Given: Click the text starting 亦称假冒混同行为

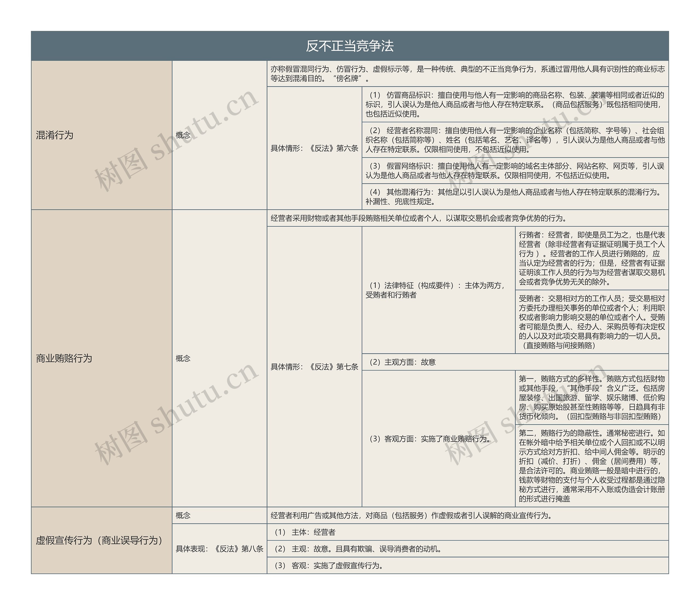Looking at the screenshot, I should [468, 74].
